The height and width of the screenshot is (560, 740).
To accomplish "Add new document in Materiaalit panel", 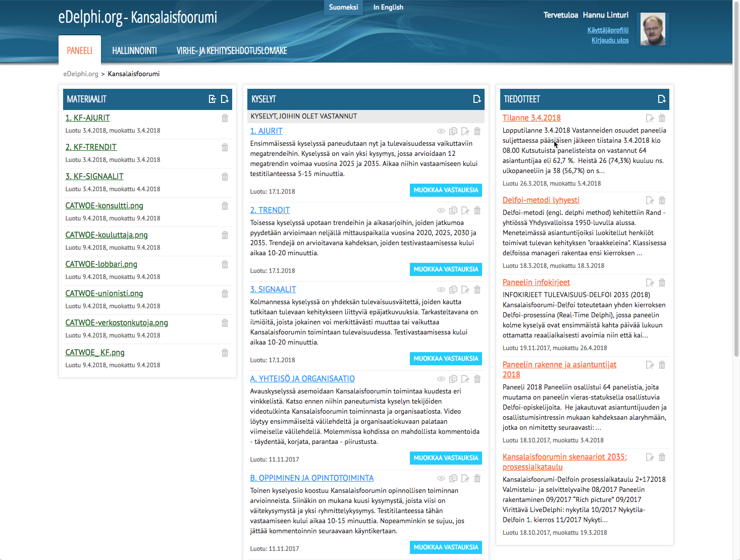I will [x=225, y=99].
